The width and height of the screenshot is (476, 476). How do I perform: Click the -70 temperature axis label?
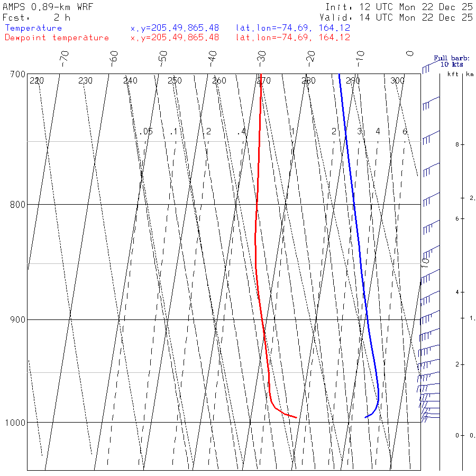click(x=65, y=59)
